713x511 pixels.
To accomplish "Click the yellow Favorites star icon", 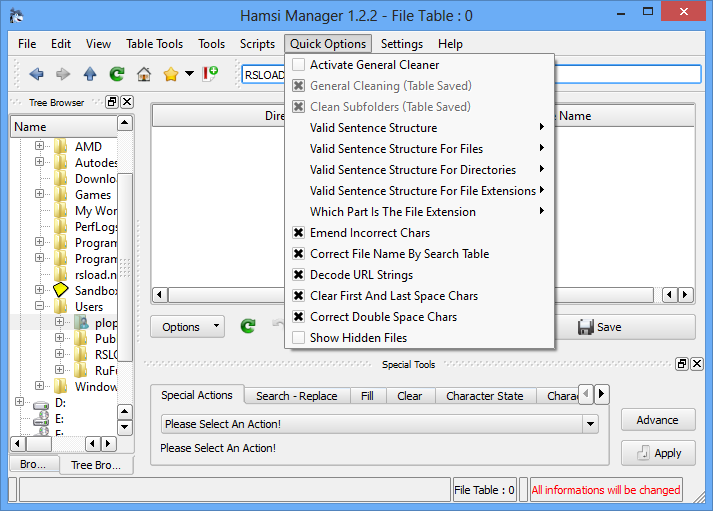I will [171, 74].
